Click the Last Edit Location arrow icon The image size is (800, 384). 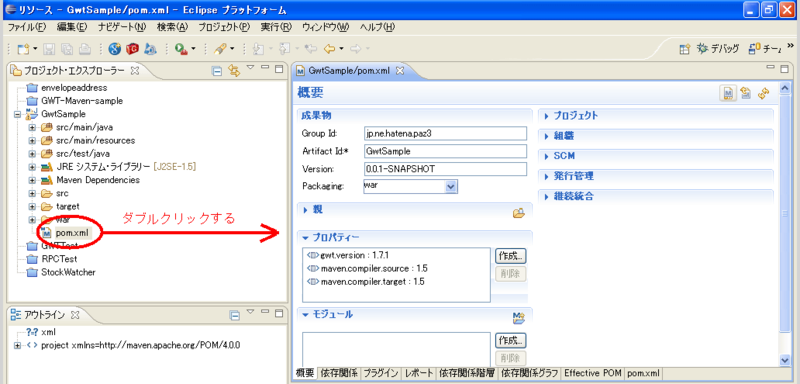click(311, 49)
